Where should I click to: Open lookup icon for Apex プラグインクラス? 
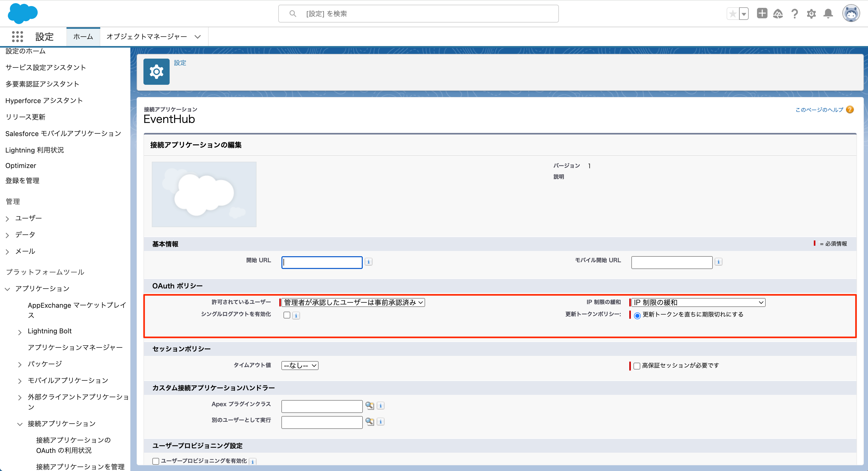coord(370,406)
